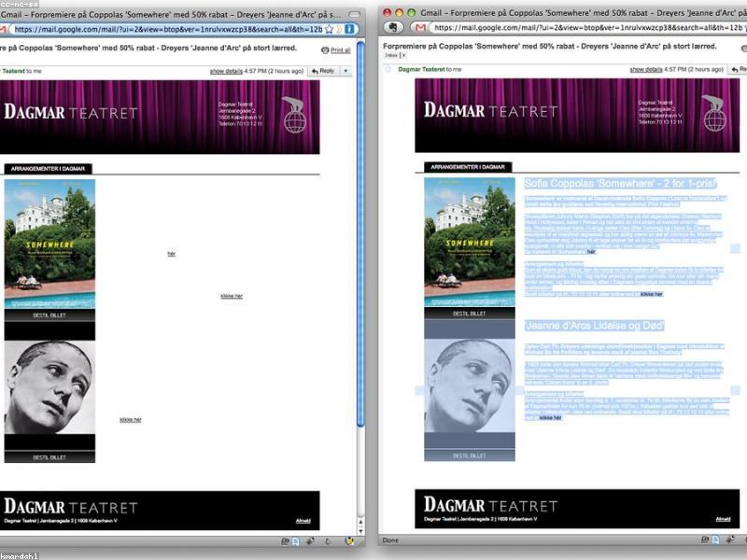Click the Dagmar Teatret globe logo in right window header
Screen dimensions: 747x560
click(714, 113)
